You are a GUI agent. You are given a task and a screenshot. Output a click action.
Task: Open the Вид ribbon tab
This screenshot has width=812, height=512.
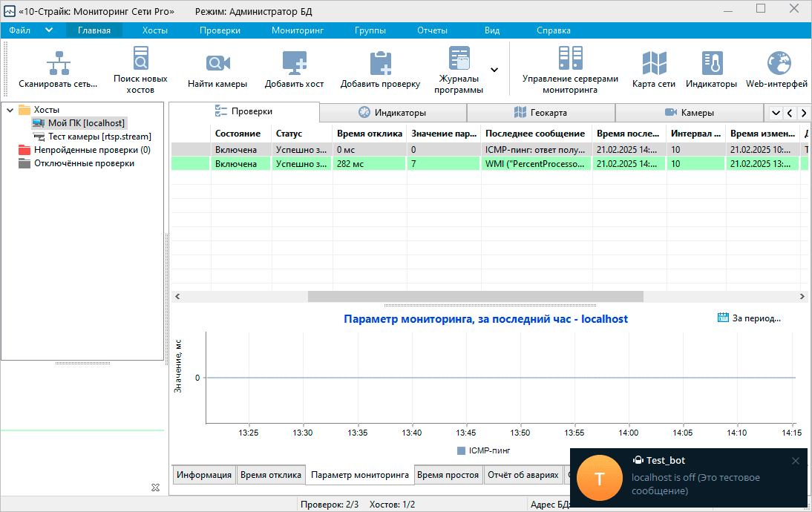pyautogui.click(x=492, y=30)
